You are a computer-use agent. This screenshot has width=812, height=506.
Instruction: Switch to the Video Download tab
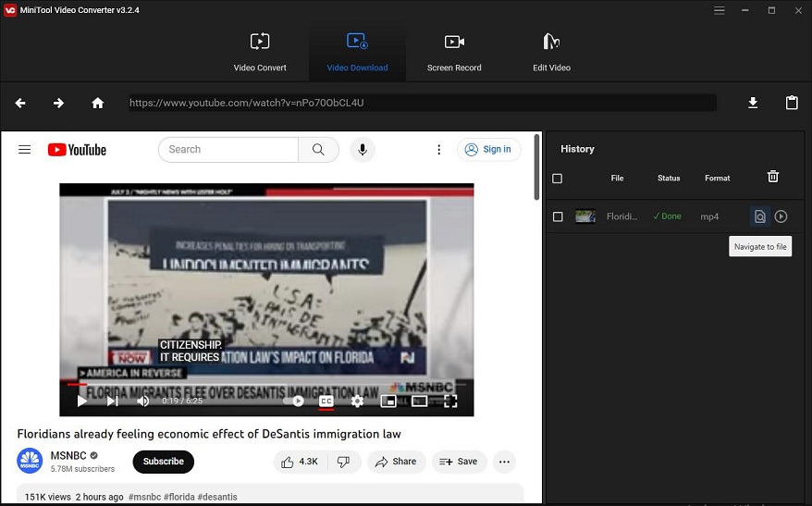coord(357,53)
